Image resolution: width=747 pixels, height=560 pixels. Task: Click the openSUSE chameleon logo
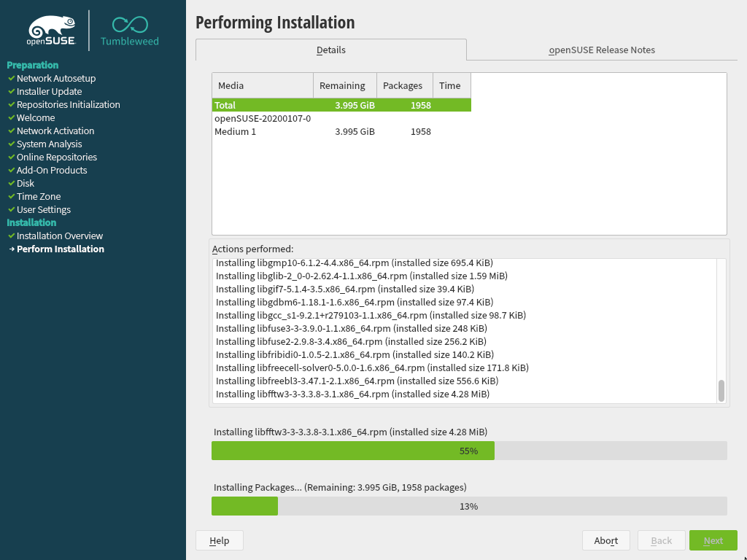tap(51, 30)
